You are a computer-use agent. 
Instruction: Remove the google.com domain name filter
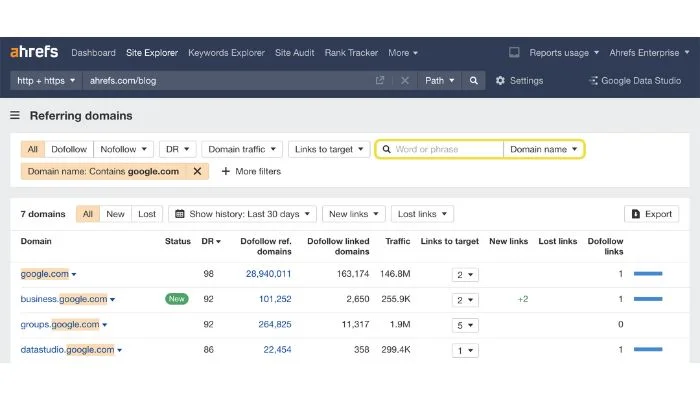click(197, 171)
